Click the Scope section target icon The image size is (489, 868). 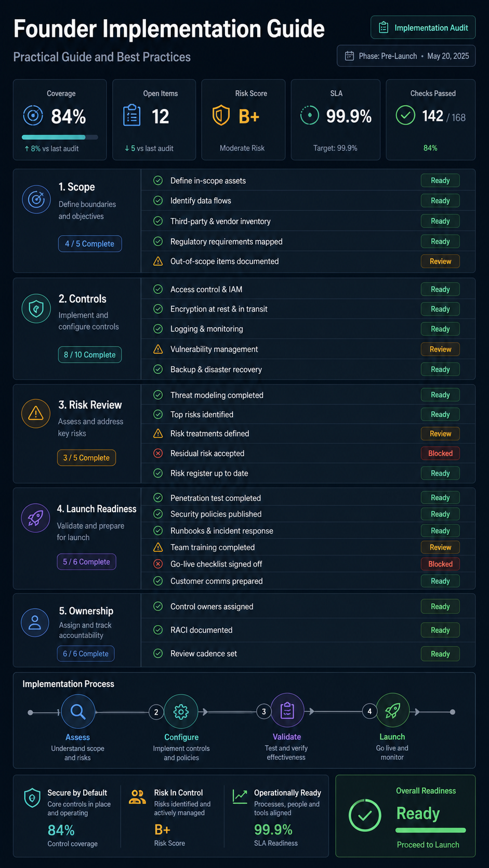36,199
